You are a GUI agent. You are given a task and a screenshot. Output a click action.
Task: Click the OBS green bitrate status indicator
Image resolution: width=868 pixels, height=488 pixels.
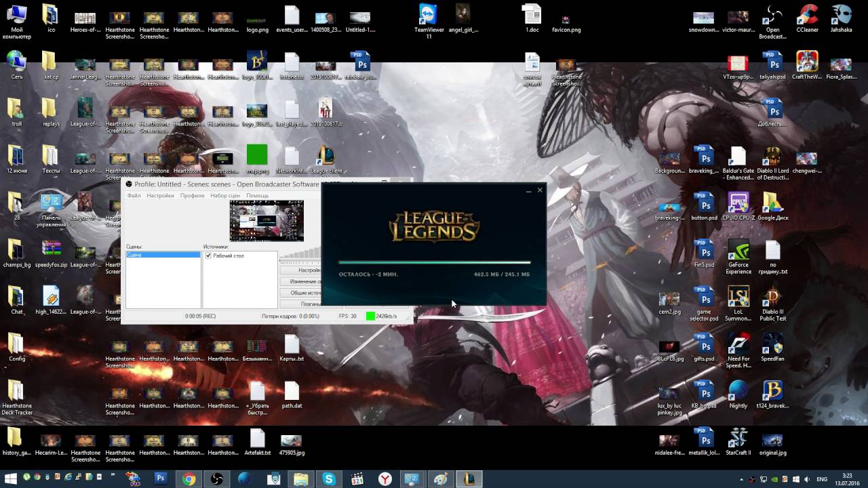coord(370,316)
